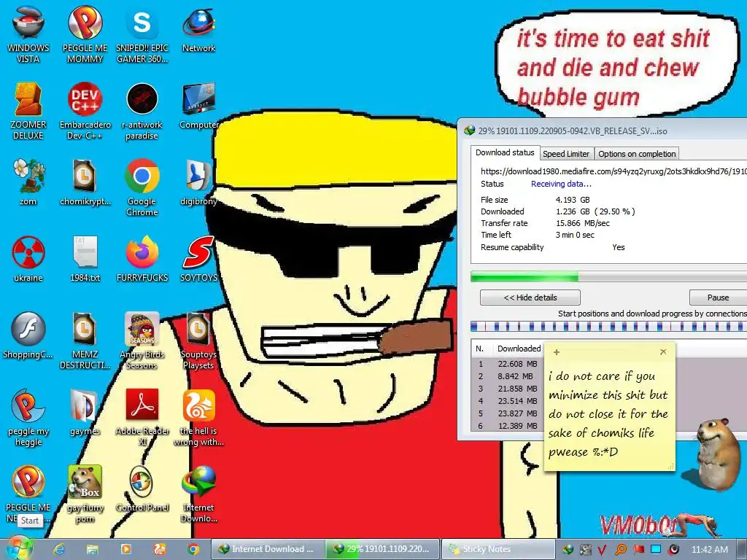Click the IDM icon in system tray

tap(568, 550)
